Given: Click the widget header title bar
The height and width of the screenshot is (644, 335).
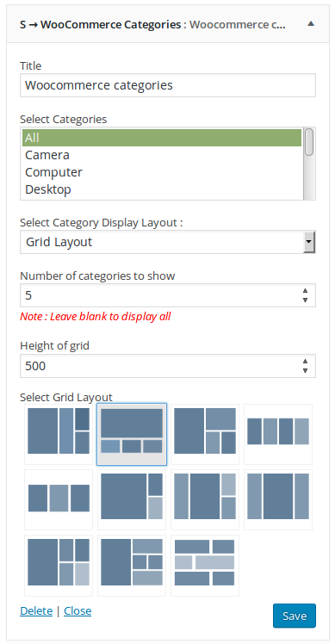Looking at the screenshot, I should point(168,24).
